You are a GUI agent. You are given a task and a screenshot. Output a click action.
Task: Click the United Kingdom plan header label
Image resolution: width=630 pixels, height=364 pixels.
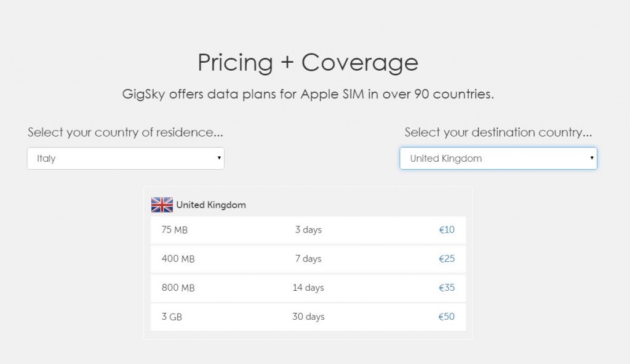211,205
